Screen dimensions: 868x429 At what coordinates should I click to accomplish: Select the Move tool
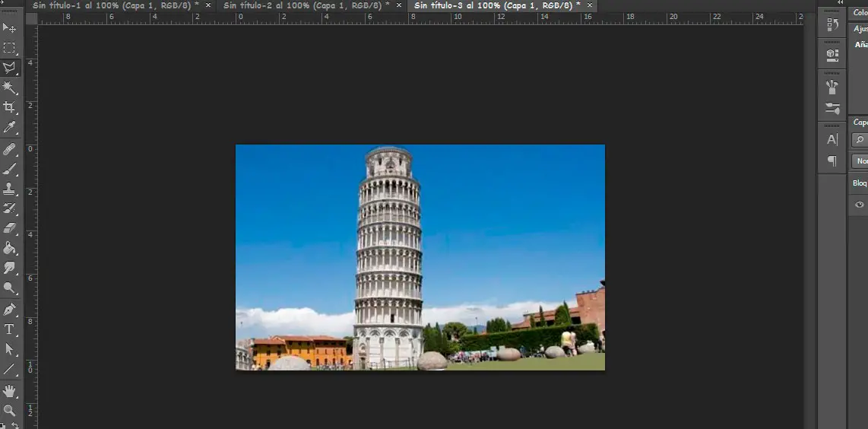[x=9, y=28]
